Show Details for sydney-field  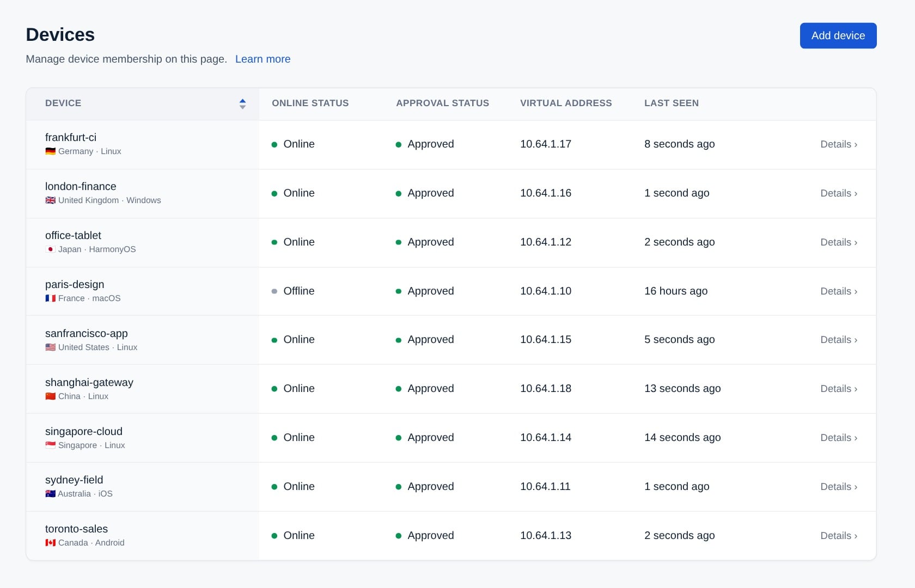839,487
